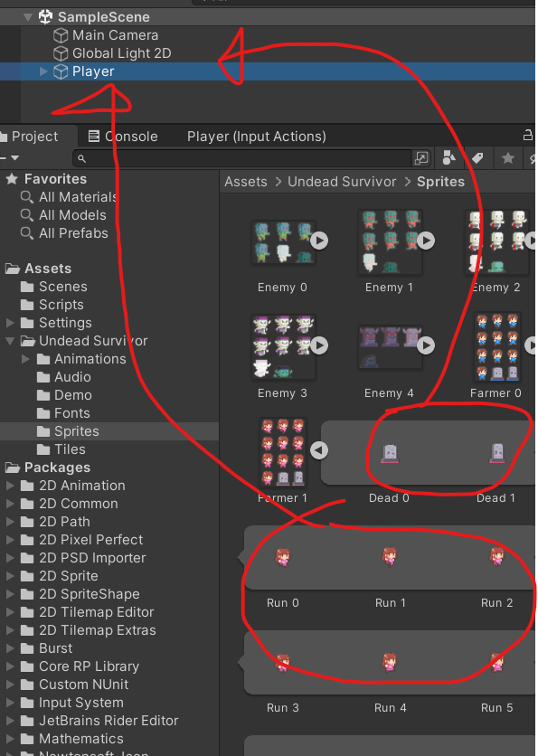Click the search by type icon
The image size is (538, 756).
point(448,157)
